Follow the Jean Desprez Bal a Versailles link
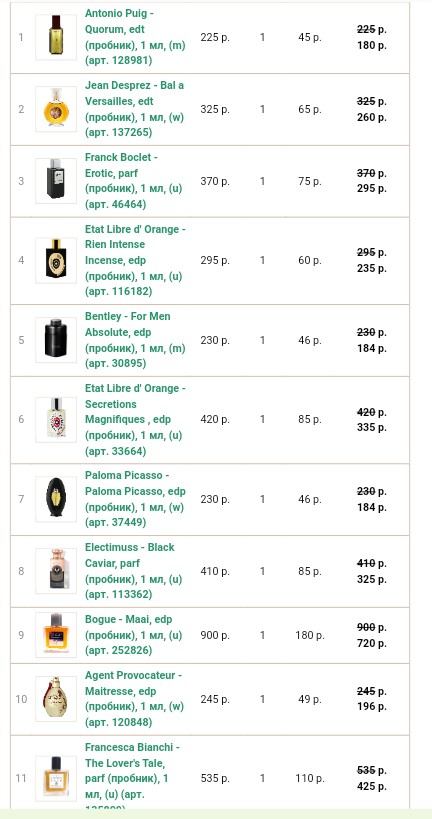Image resolution: width=432 pixels, height=819 pixels. [x=135, y=109]
